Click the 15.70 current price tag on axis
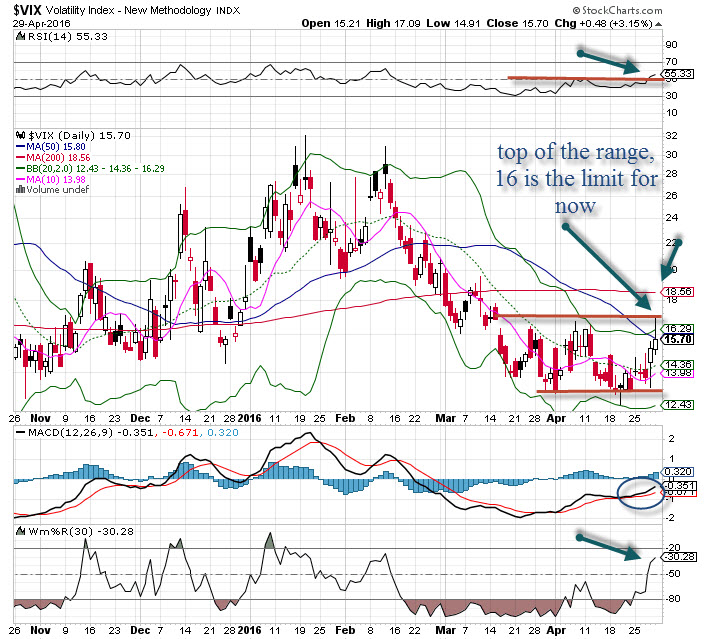 coord(678,340)
